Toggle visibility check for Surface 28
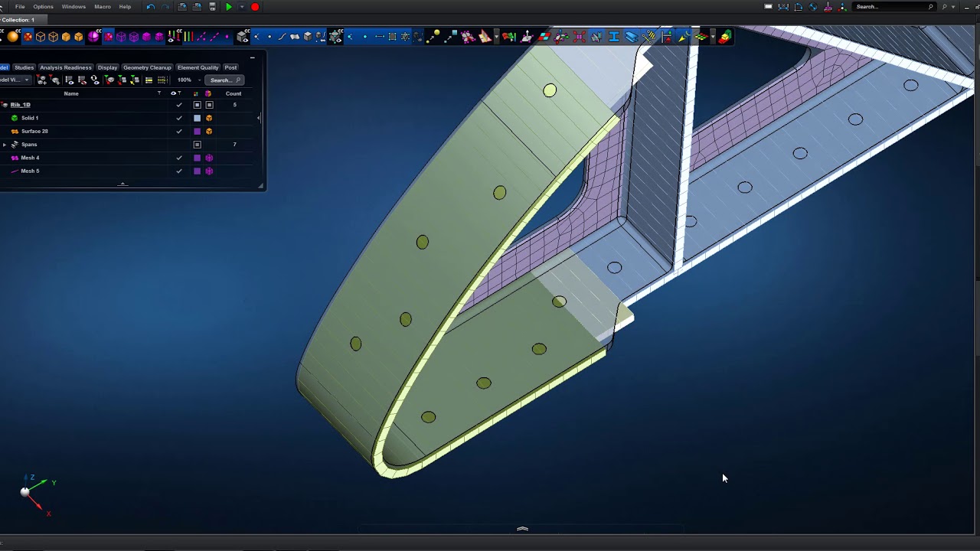The height and width of the screenshot is (551, 980). point(179,131)
